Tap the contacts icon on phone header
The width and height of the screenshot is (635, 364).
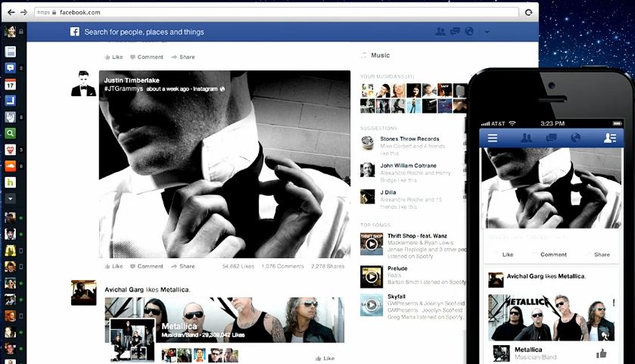click(609, 138)
